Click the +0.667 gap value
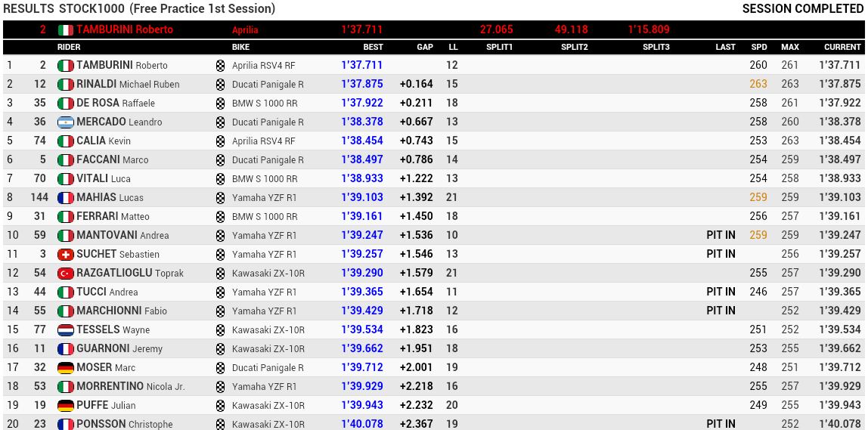This screenshot has height=430, width=868. [417, 122]
